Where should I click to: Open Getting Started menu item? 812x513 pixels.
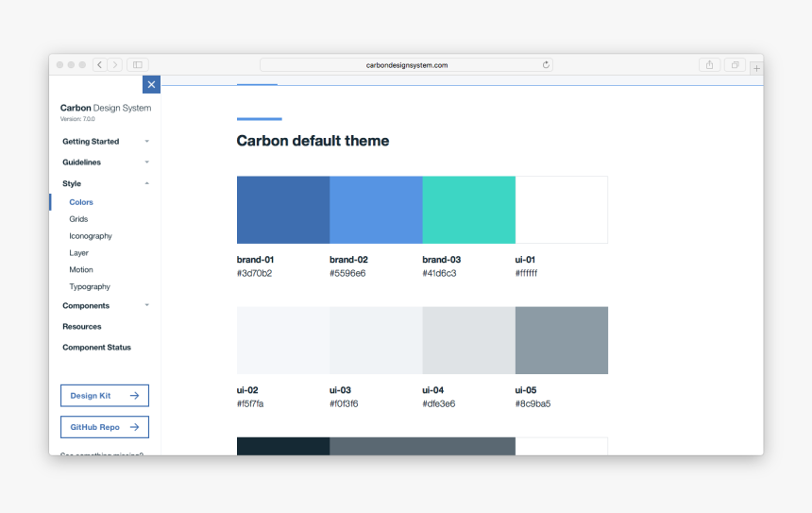point(91,142)
